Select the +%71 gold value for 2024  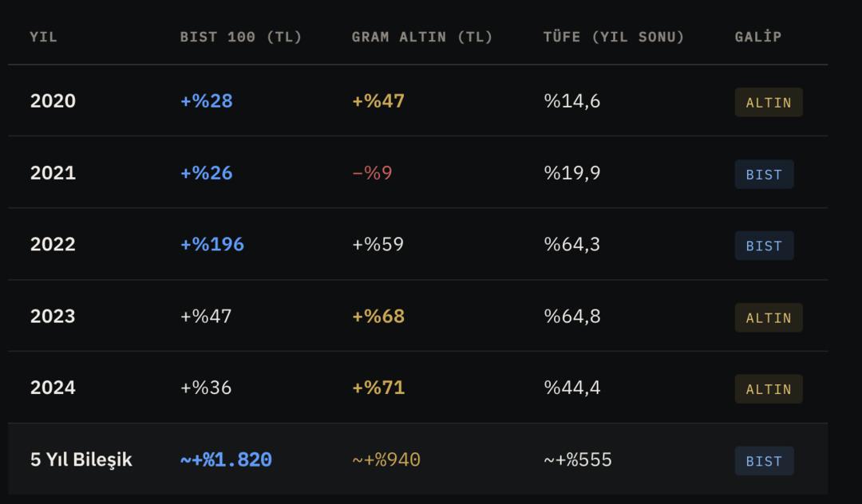378,388
